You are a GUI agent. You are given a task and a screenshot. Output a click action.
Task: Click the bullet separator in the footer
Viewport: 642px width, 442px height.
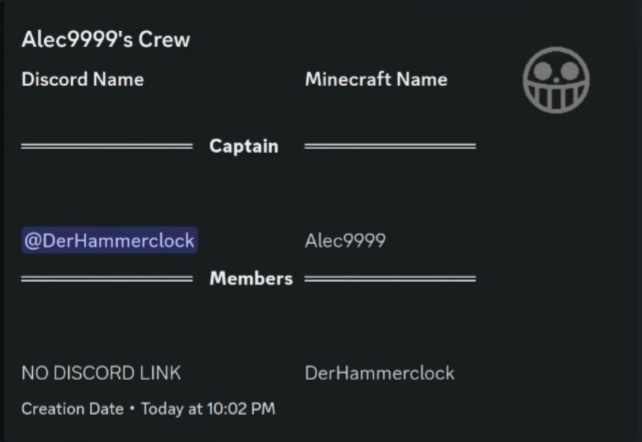point(131,408)
